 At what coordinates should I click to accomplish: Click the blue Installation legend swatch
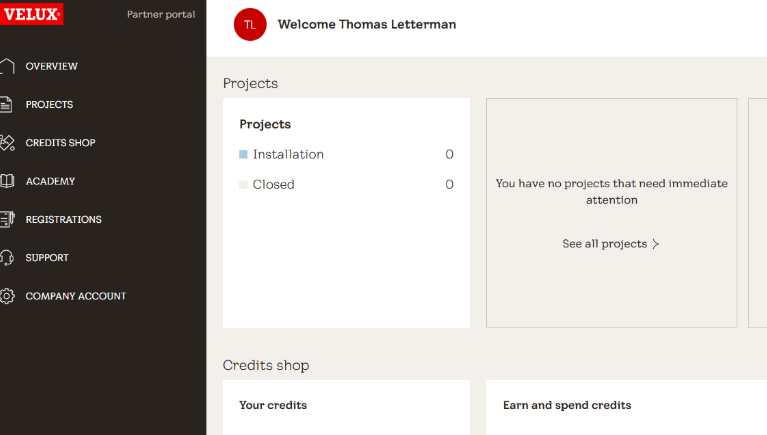click(x=243, y=155)
